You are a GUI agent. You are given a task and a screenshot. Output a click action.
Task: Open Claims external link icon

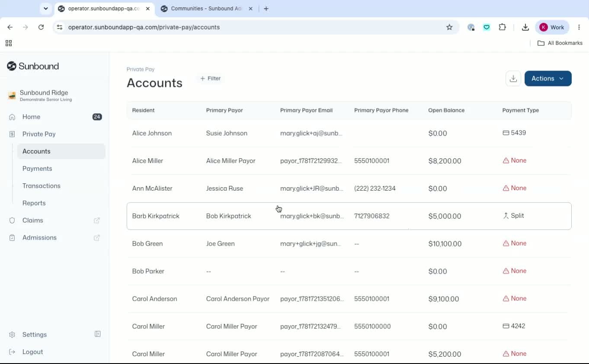(x=97, y=220)
